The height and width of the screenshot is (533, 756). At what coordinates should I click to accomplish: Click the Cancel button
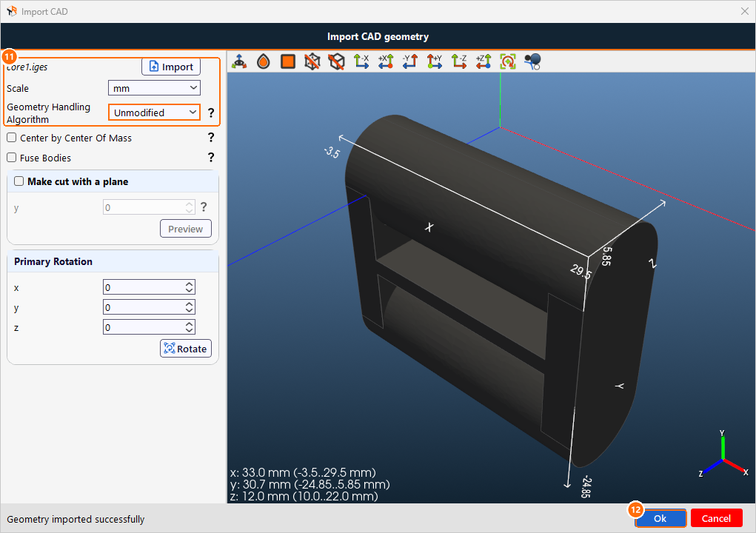tap(717, 518)
